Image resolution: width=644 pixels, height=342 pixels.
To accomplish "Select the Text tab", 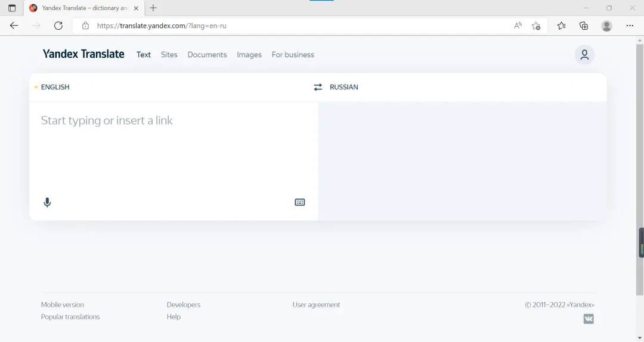I will coord(144,55).
